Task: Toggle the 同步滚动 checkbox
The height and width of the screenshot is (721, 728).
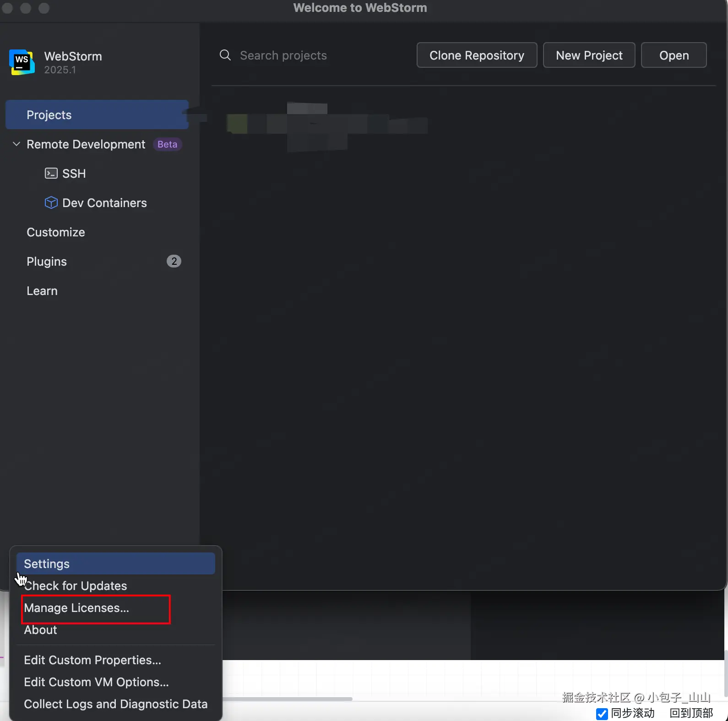Action: 602,714
